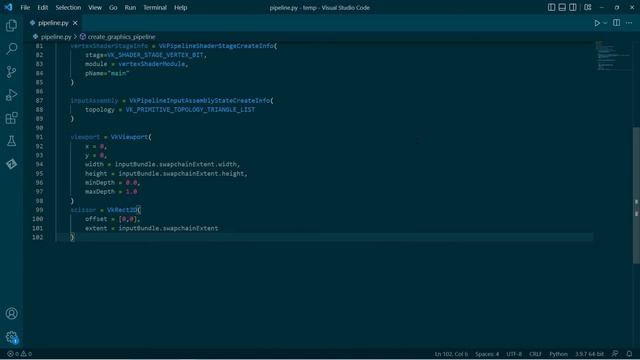Open the Edit menu
Image resolution: width=640 pixels, height=360 pixels.
pyautogui.click(x=42, y=7)
